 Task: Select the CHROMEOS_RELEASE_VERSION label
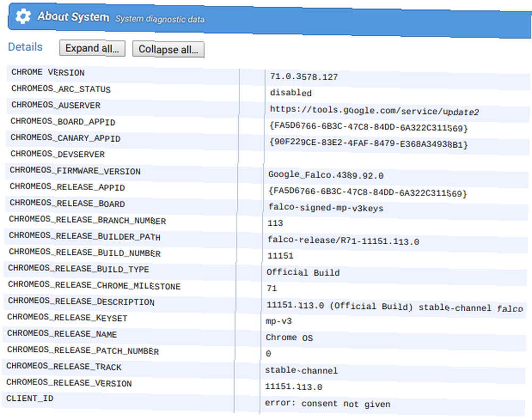tap(69, 383)
